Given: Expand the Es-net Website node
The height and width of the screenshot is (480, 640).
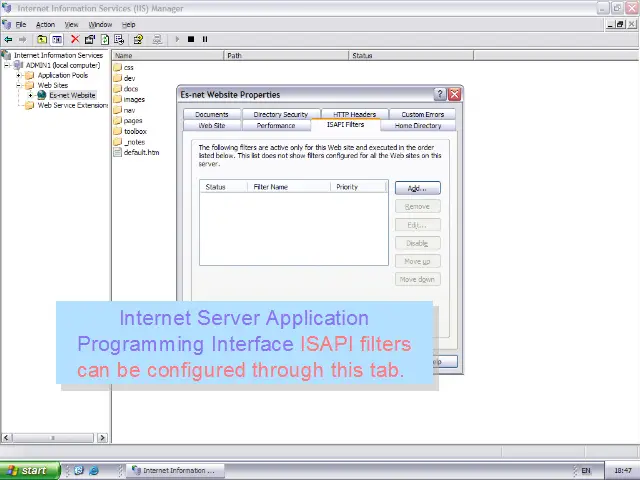Looking at the screenshot, I should [31, 95].
